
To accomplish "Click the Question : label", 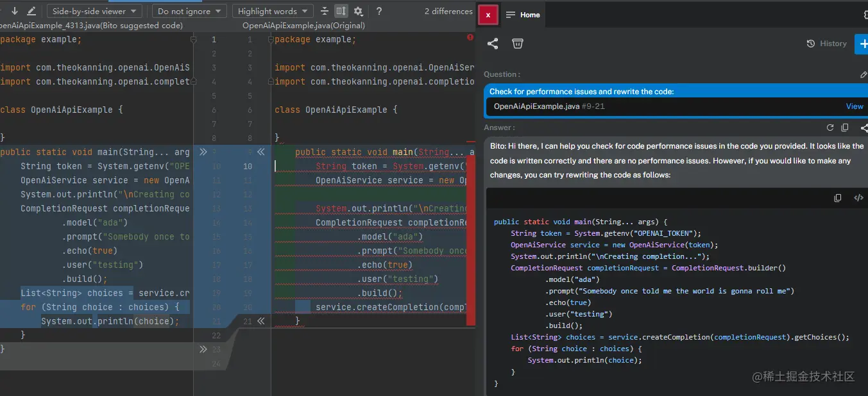I will 502,74.
